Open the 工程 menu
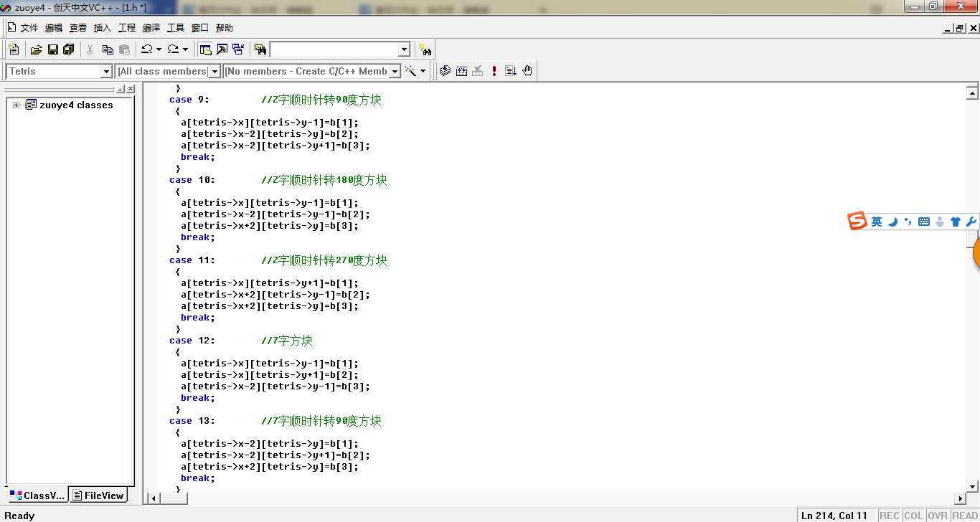This screenshot has height=522, width=980. click(x=127, y=28)
